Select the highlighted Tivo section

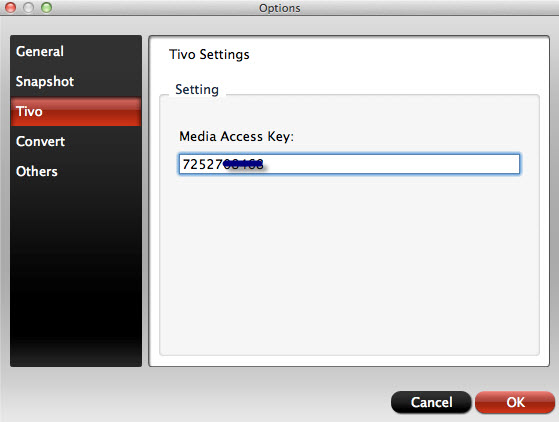pos(76,112)
